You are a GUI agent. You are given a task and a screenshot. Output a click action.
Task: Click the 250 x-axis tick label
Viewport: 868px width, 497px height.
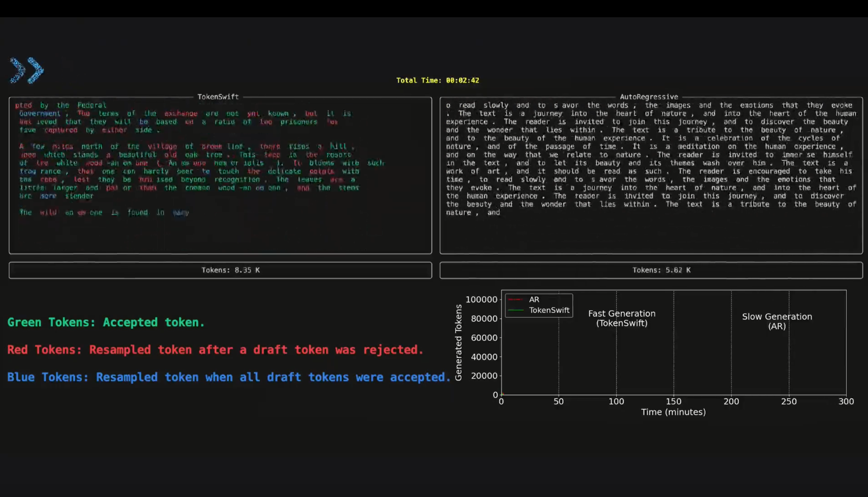tap(789, 402)
